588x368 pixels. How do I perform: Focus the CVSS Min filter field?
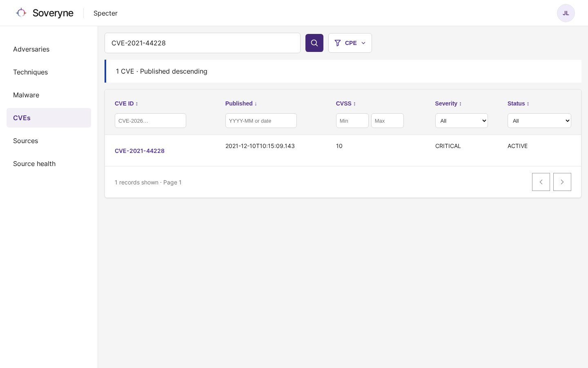pyautogui.click(x=352, y=121)
